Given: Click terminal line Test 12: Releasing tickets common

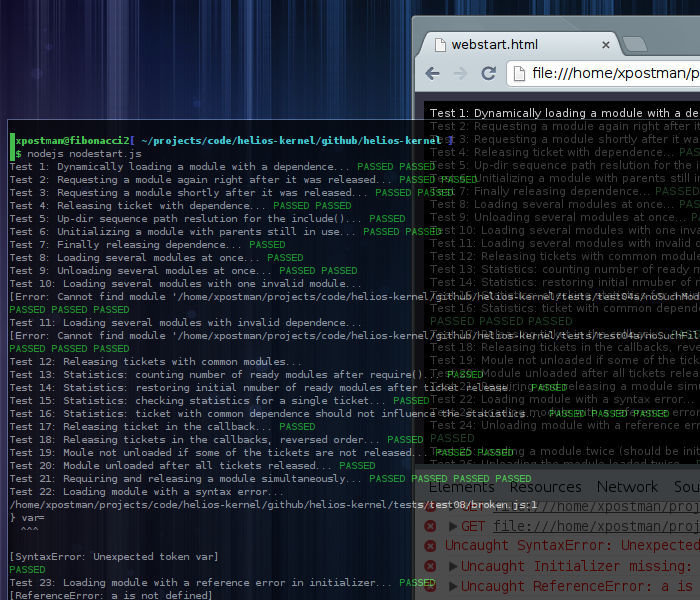Looking at the screenshot, I should point(156,362).
